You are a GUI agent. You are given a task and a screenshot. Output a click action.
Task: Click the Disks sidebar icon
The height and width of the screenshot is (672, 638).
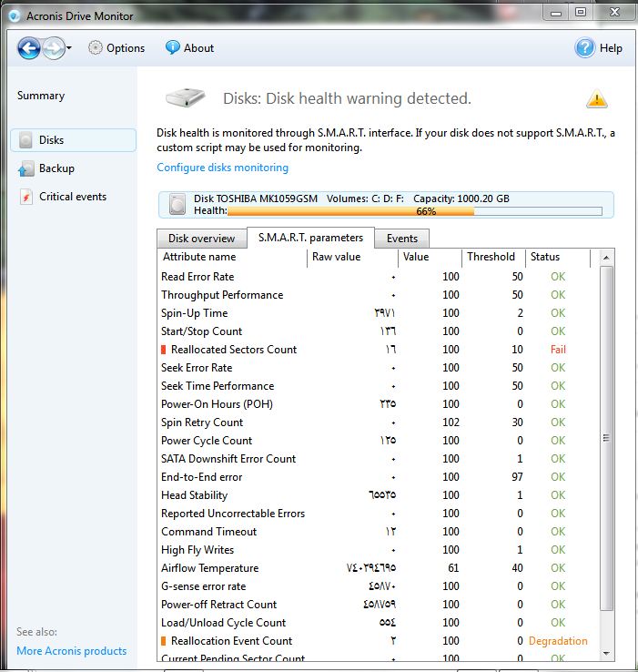(x=25, y=140)
